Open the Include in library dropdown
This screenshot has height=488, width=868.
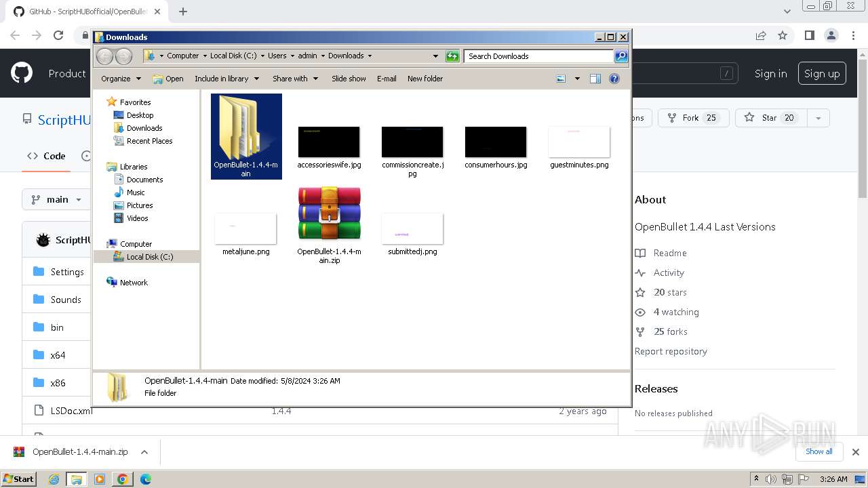point(226,79)
